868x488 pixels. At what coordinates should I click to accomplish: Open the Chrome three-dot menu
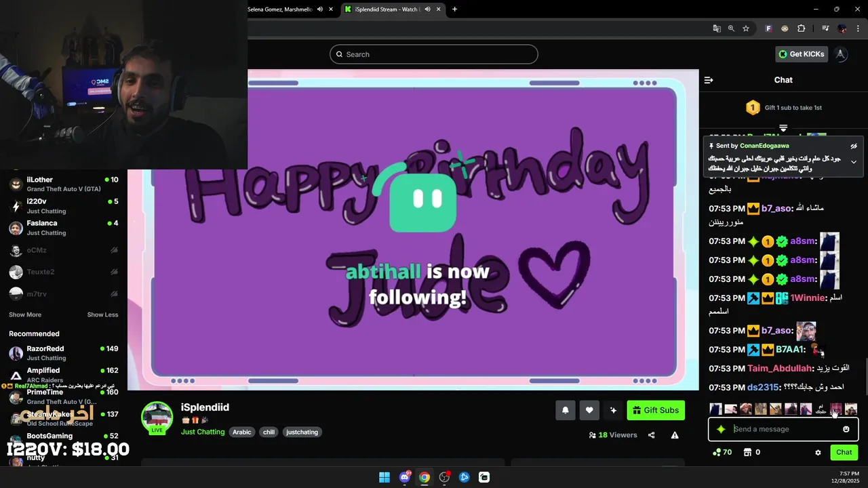(x=856, y=28)
